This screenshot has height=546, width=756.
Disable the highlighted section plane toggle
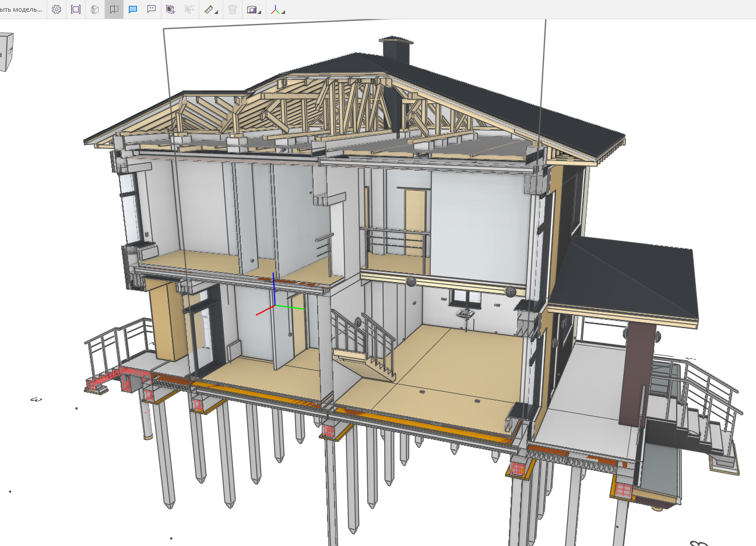(114, 9)
